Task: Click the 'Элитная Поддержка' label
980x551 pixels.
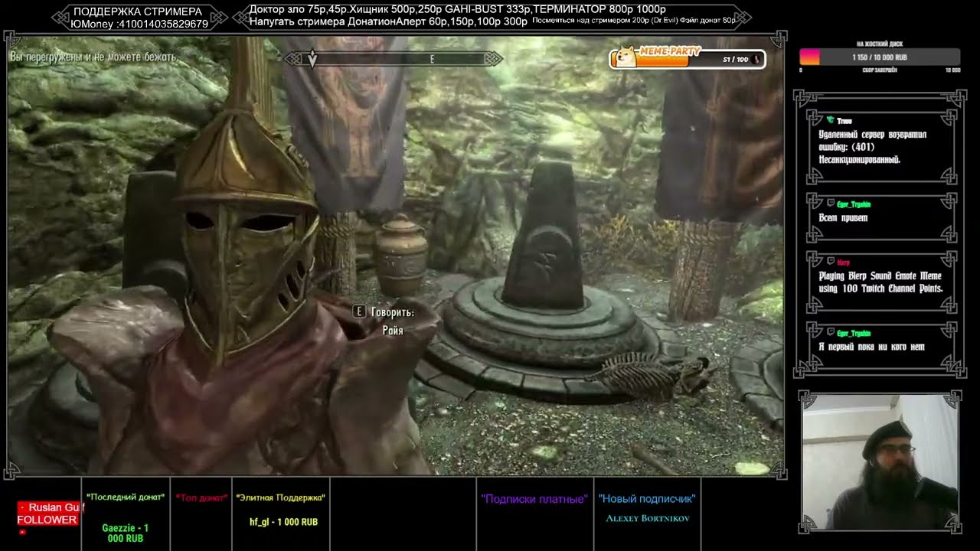Action: pyautogui.click(x=281, y=497)
